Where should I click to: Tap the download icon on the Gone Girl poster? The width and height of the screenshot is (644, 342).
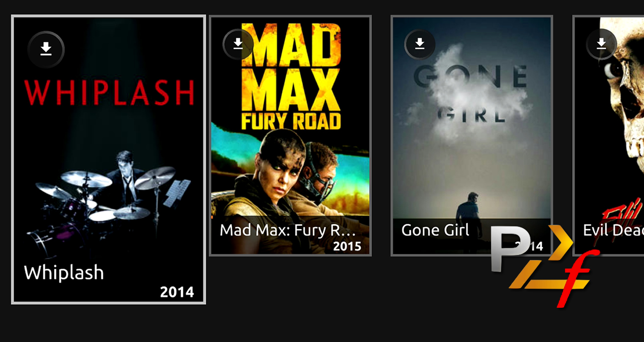[x=420, y=44]
